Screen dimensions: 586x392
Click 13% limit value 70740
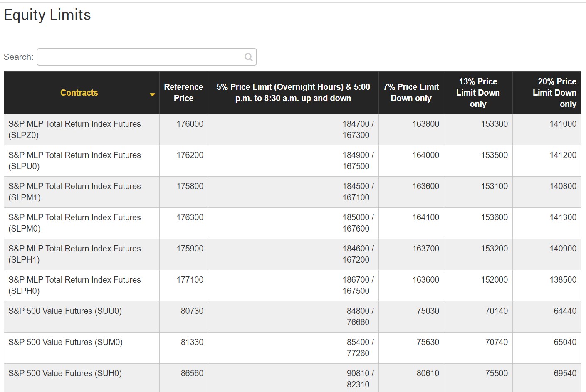click(x=497, y=342)
